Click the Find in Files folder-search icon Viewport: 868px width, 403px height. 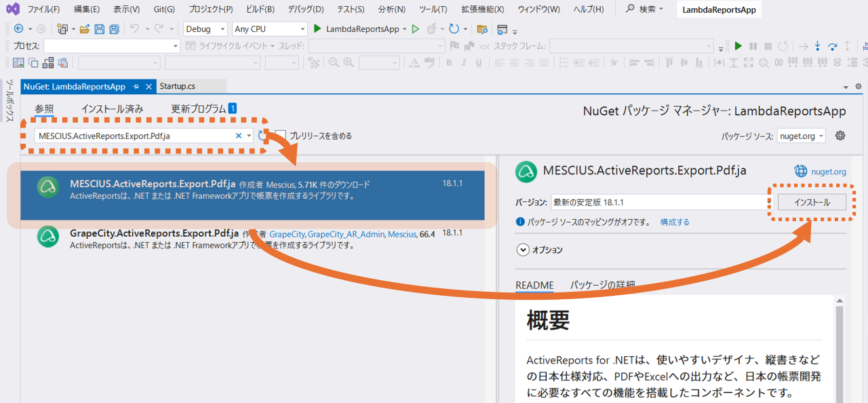tap(482, 29)
